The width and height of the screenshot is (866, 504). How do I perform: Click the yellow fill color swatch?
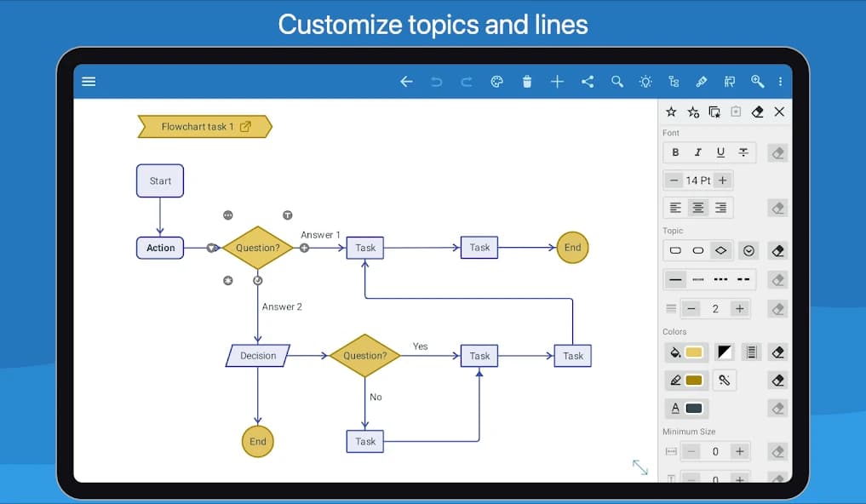coord(693,352)
